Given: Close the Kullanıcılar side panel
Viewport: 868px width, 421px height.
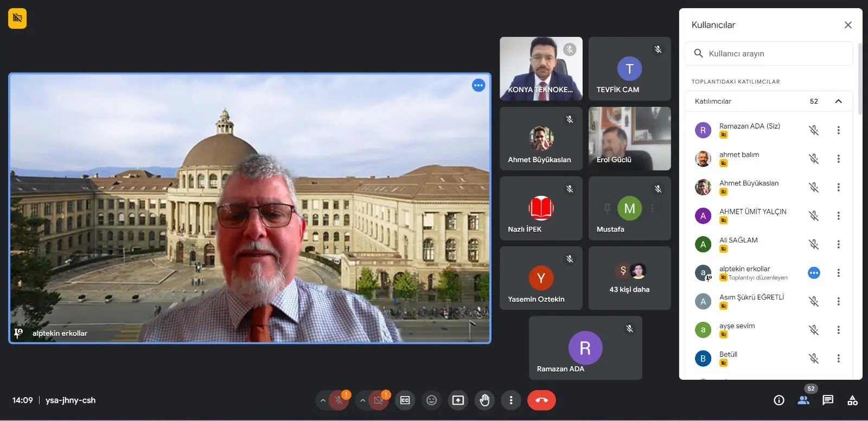Looking at the screenshot, I should [x=848, y=25].
